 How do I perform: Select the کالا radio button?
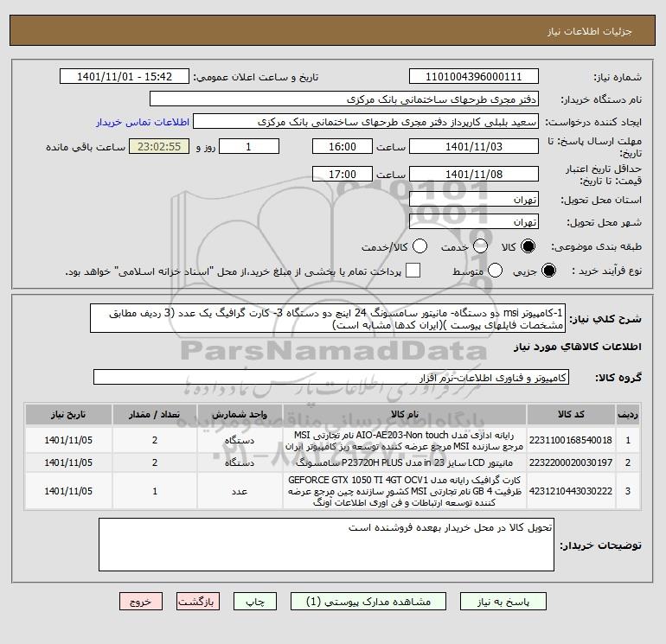tap(528, 246)
